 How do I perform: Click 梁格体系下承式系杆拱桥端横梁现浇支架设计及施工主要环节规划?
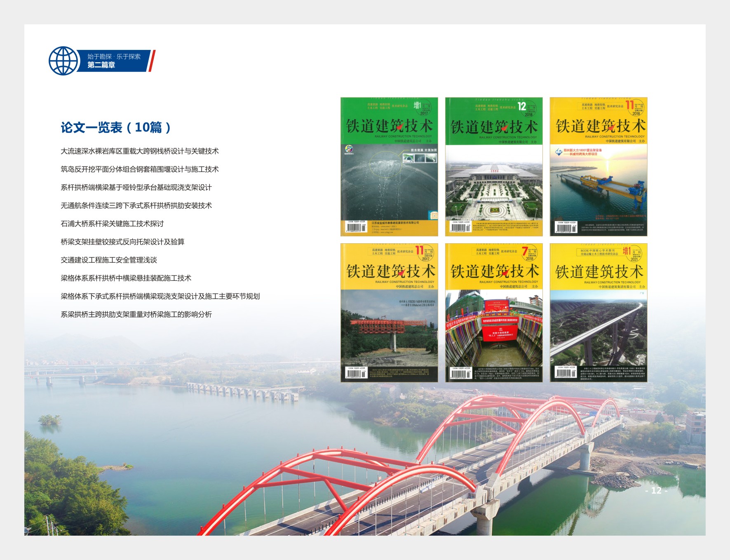(160, 296)
